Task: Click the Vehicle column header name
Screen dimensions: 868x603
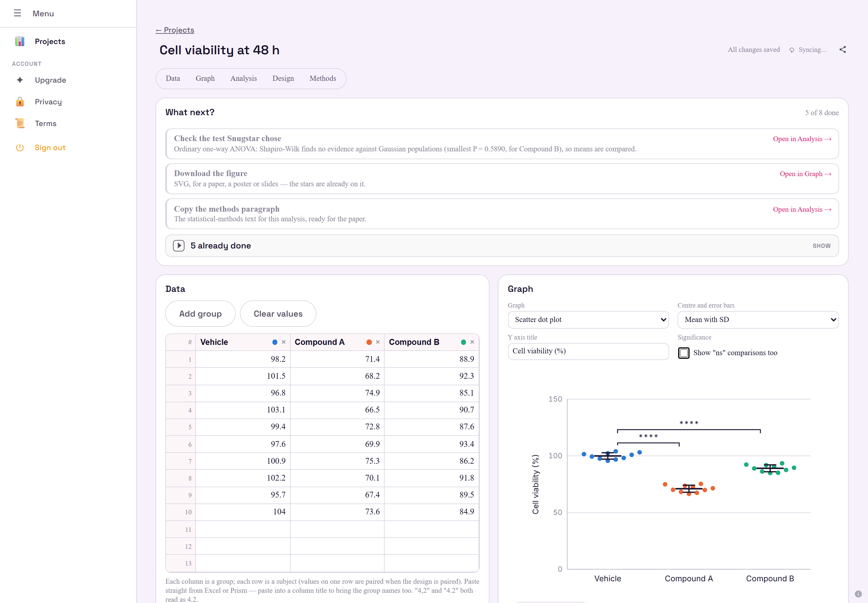Action: click(214, 342)
